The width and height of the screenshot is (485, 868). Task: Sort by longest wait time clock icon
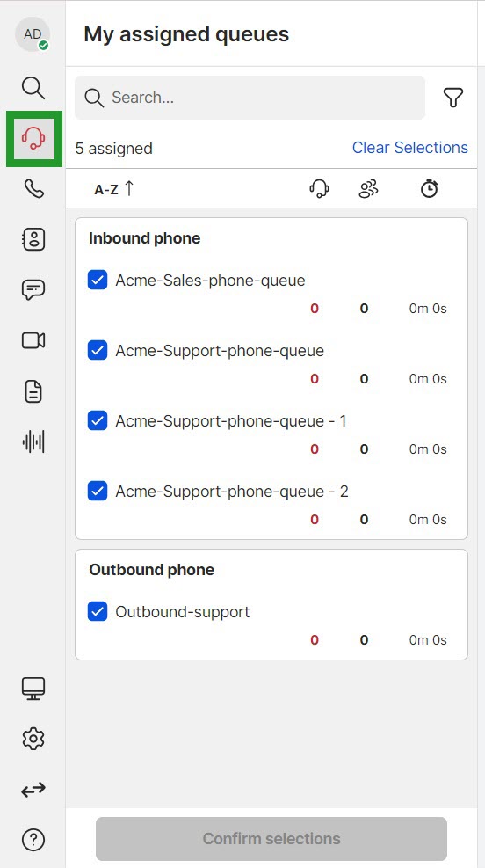(429, 189)
